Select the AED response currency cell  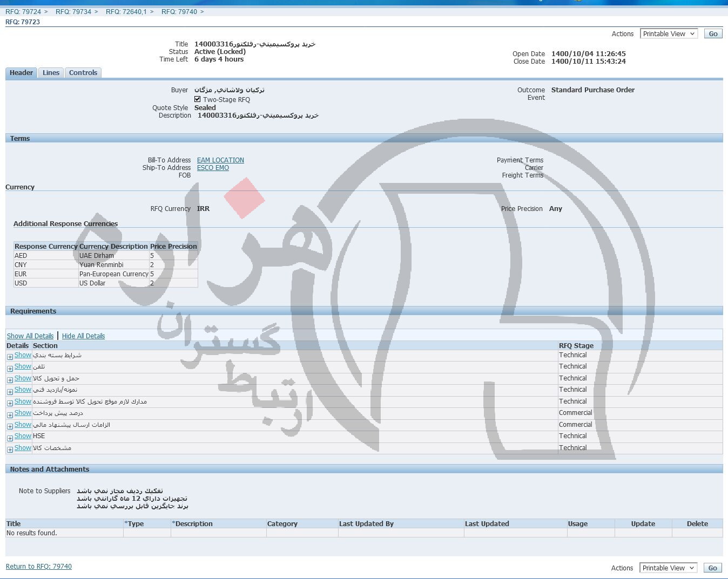click(46, 256)
